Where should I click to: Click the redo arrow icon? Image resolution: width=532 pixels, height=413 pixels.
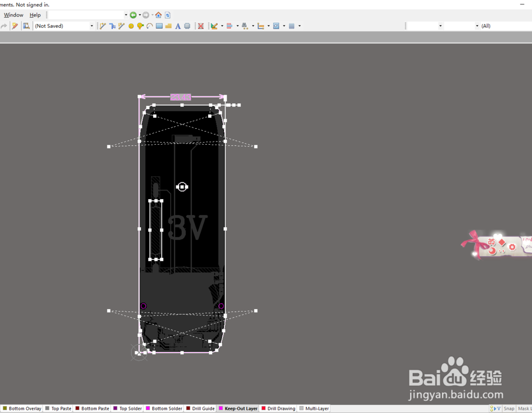4,26
